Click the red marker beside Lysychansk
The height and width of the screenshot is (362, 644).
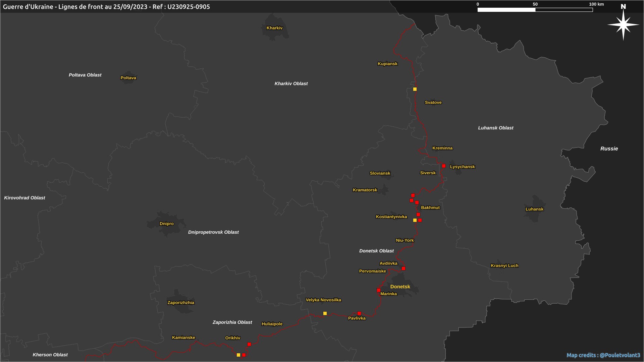444,166
